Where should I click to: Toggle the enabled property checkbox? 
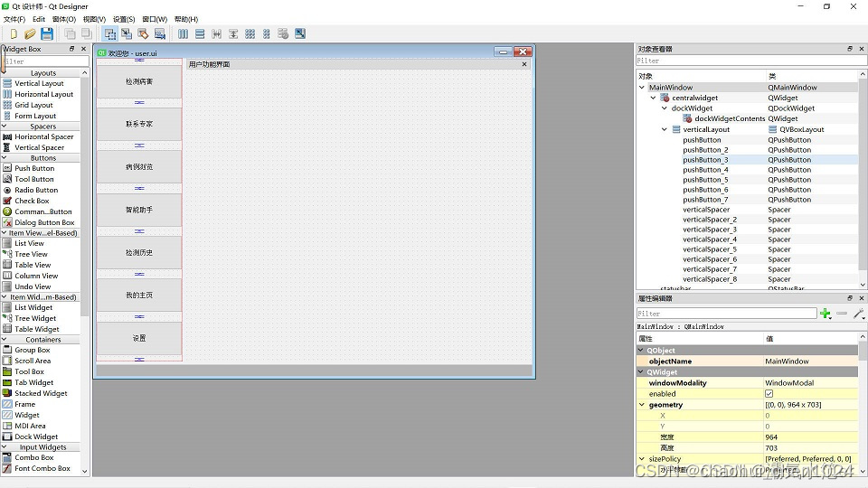(x=769, y=394)
